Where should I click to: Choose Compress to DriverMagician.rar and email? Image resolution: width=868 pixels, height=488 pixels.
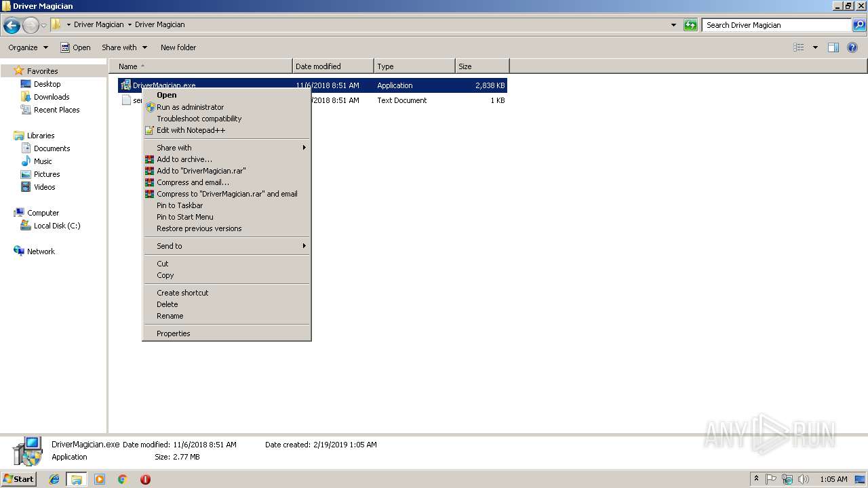(x=226, y=194)
